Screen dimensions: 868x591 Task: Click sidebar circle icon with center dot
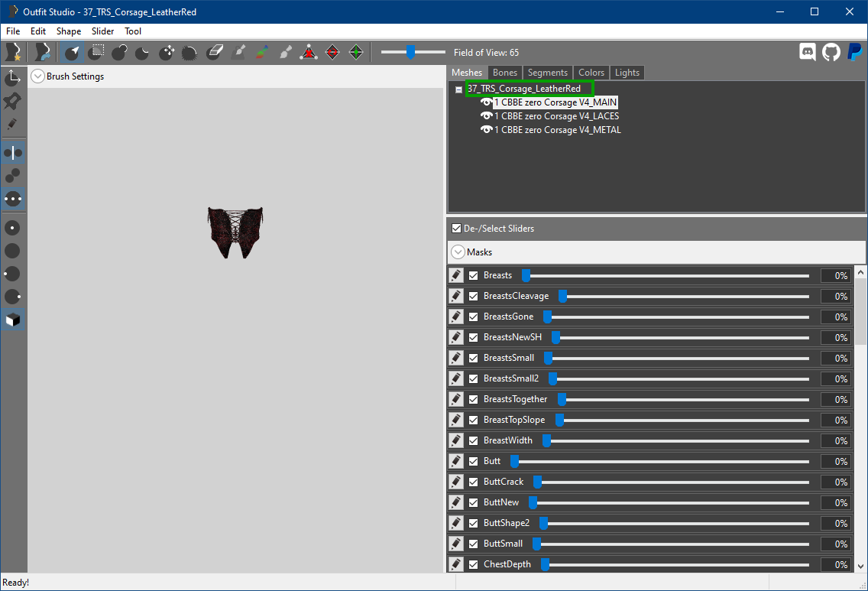tap(13, 228)
